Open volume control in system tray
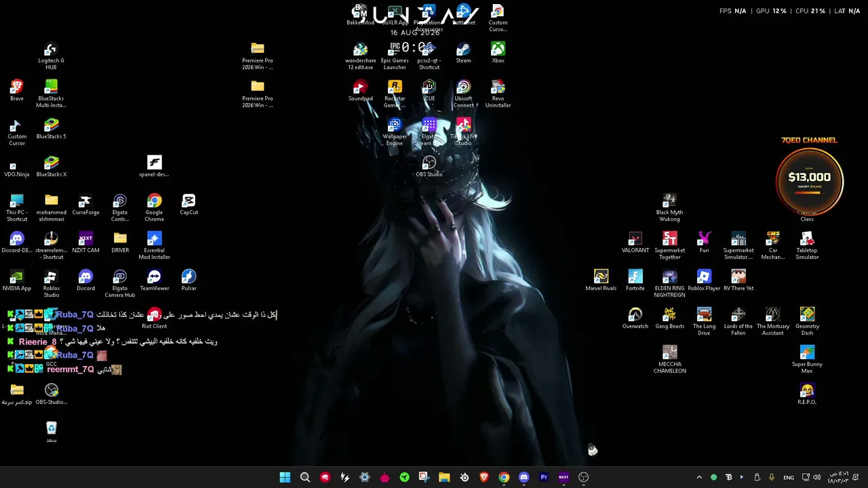The width and height of the screenshot is (868, 488). (816, 477)
